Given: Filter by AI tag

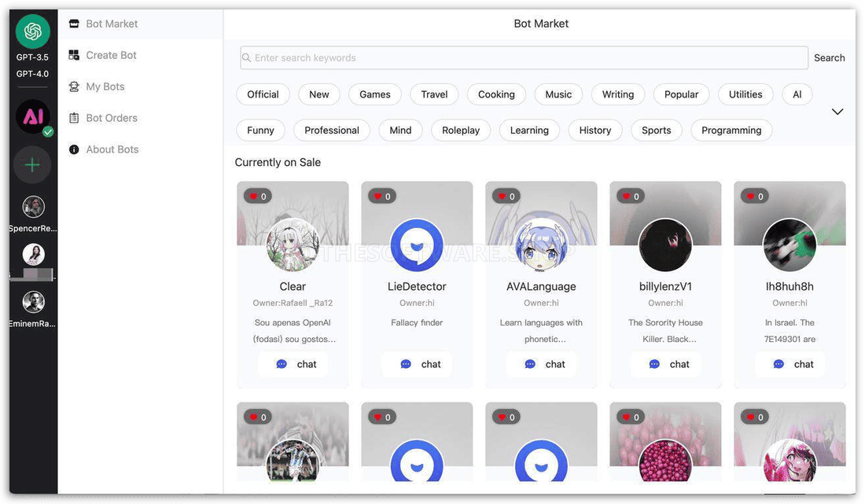Looking at the screenshot, I should coord(797,94).
